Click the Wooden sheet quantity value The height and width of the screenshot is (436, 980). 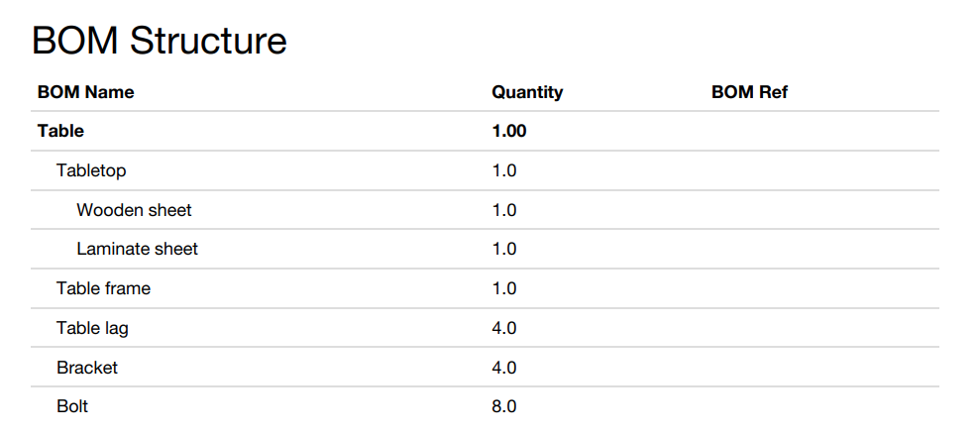pyautogui.click(x=504, y=210)
